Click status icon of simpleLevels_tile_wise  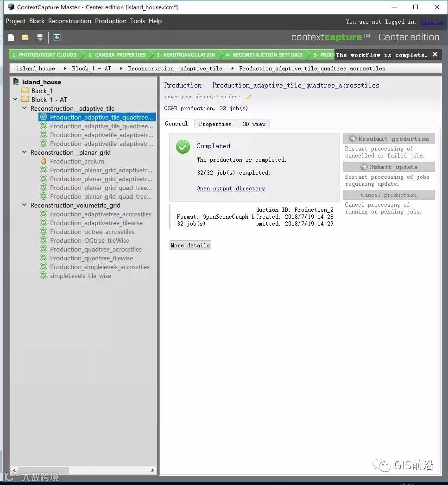tap(44, 275)
